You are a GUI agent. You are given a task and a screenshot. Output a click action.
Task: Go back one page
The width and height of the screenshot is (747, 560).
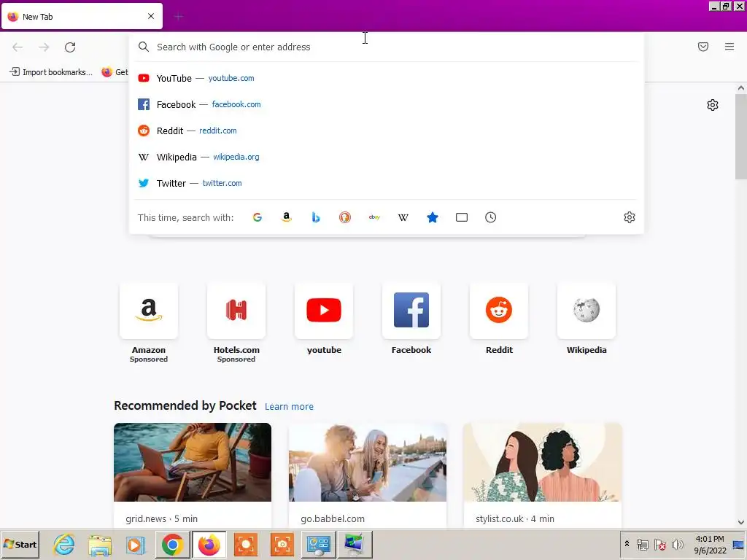click(x=18, y=47)
